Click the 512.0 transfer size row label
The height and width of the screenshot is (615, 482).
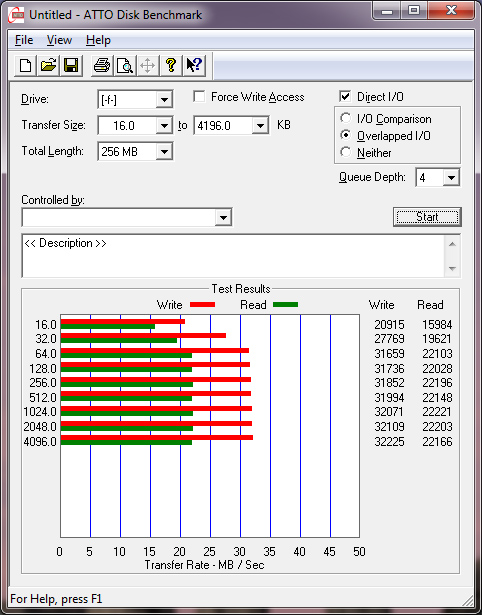[x=43, y=398]
